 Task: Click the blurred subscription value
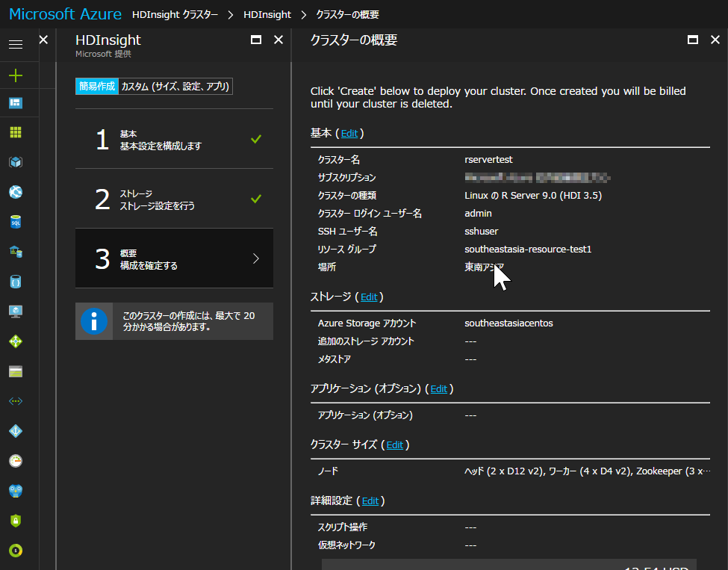point(537,178)
